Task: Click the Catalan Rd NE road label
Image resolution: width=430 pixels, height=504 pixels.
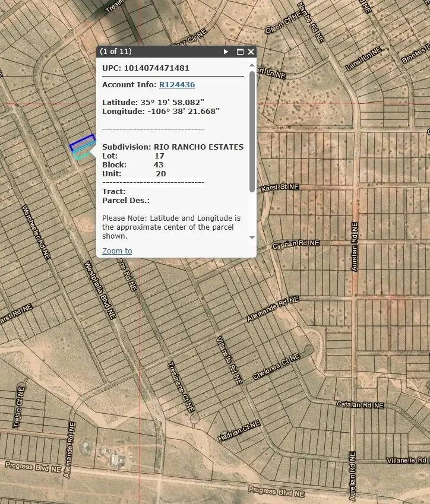Action: (360, 405)
